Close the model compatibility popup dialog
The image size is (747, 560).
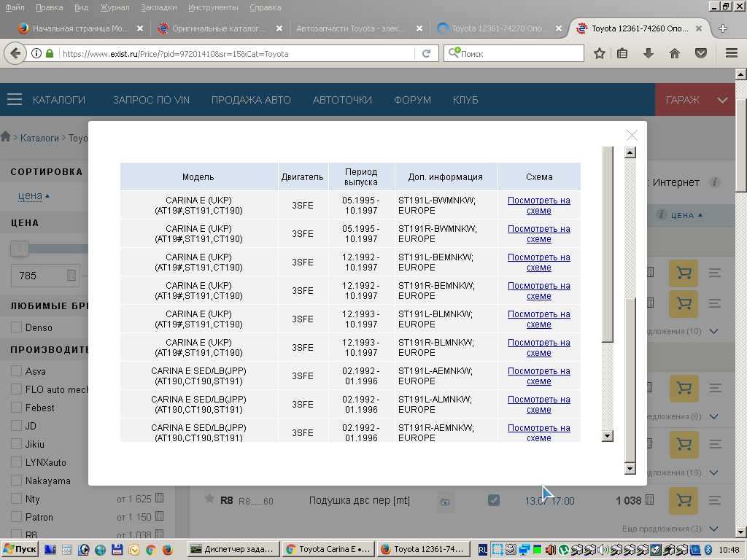(632, 136)
